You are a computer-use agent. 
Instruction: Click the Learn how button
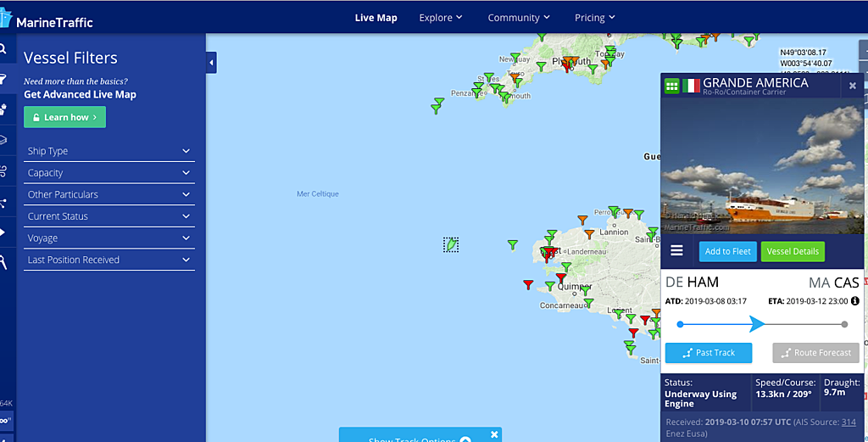point(64,117)
